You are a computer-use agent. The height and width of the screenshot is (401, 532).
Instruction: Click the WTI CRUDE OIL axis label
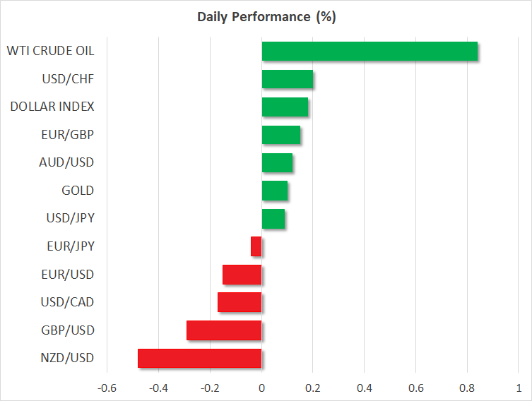50,51
